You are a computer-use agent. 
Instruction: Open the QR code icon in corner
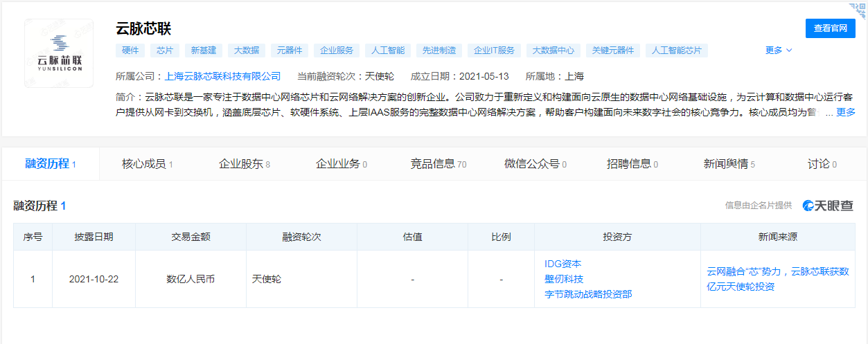pos(858,9)
